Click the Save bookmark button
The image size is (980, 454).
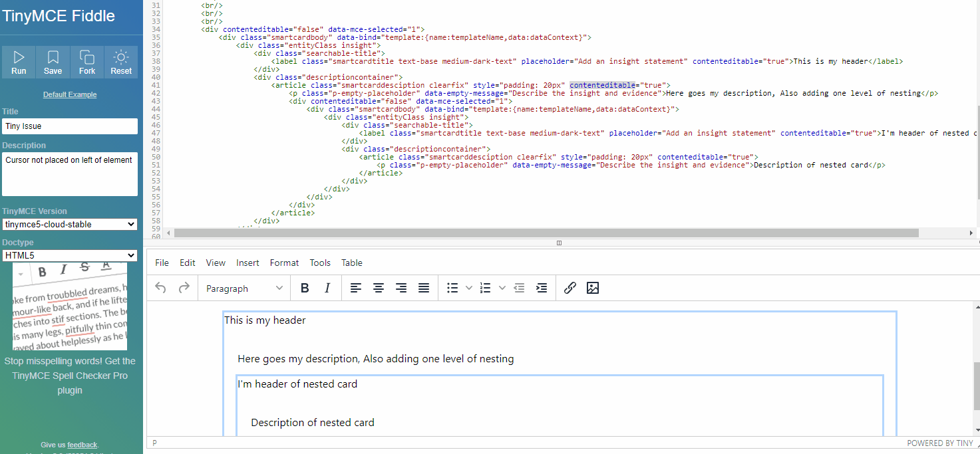53,62
